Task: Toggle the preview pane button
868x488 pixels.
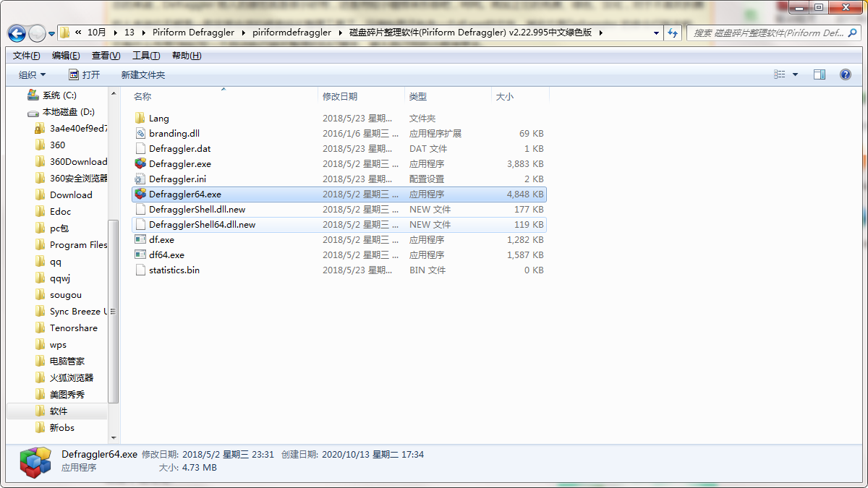Action: [820, 74]
